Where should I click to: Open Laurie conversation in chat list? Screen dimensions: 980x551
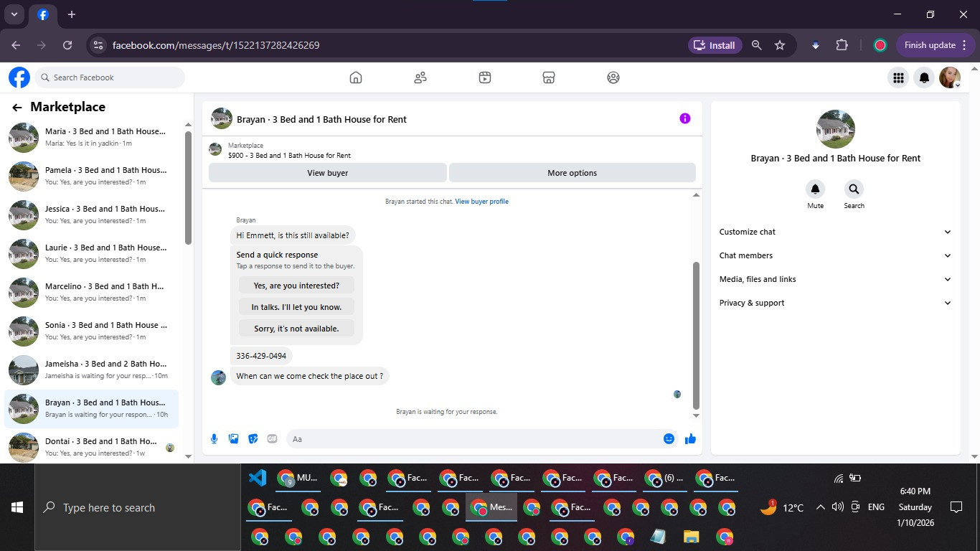click(92, 253)
